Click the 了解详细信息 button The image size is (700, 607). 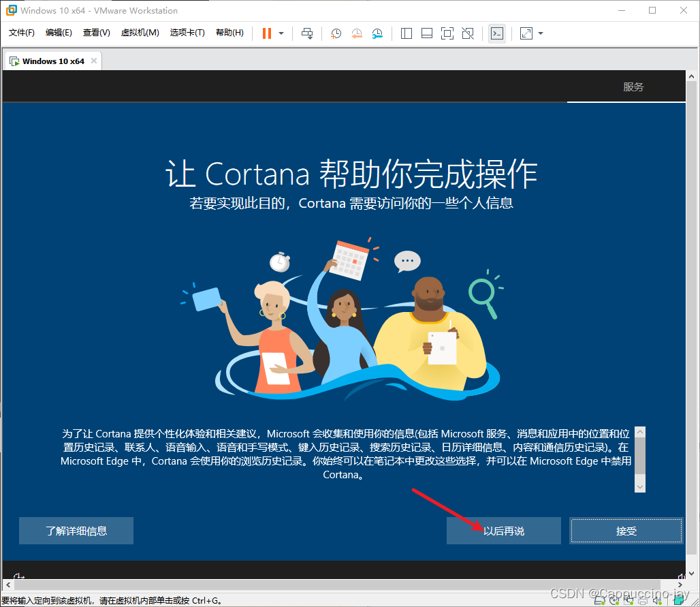click(x=76, y=531)
